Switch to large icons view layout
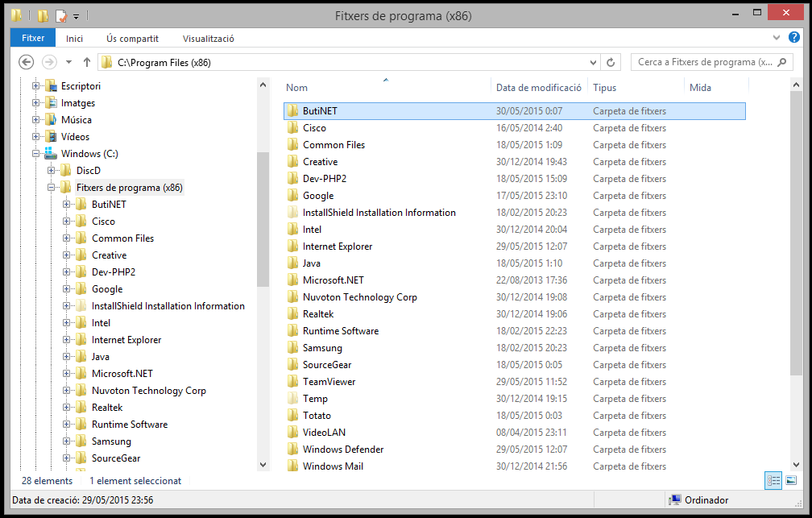This screenshot has height=518, width=812. [x=791, y=481]
